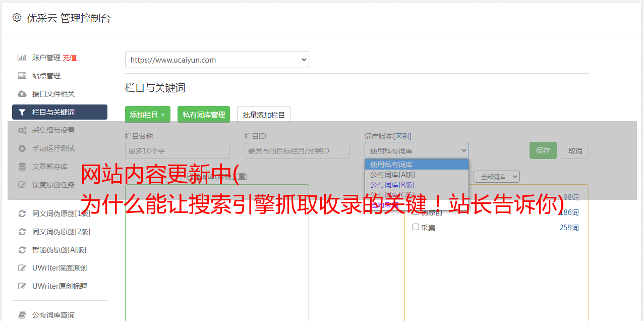
Task: Choose 使用私有词库 in the open list
Action: pos(417,165)
